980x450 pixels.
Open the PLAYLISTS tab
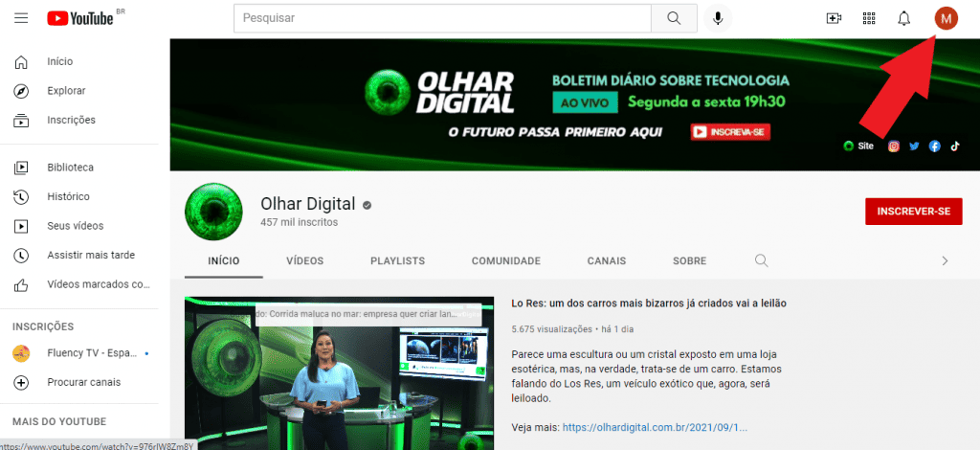click(x=397, y=261)
